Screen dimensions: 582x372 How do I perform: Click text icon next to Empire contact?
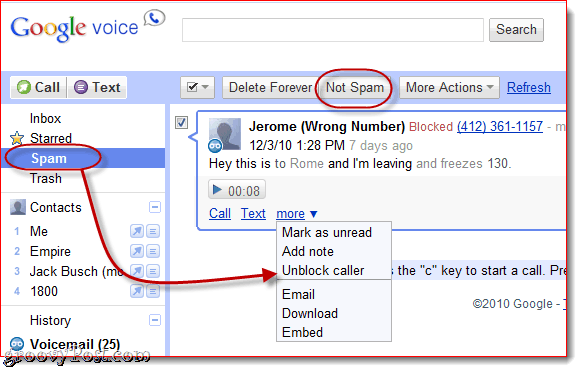tap(153, 251)
